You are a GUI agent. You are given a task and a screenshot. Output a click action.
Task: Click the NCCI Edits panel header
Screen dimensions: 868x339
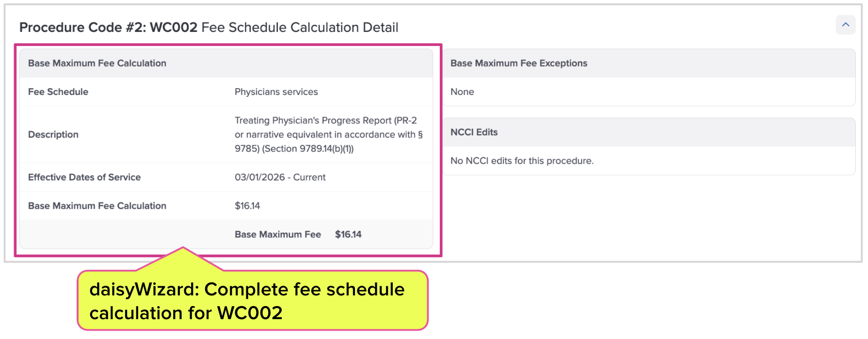tap(474, 132)
